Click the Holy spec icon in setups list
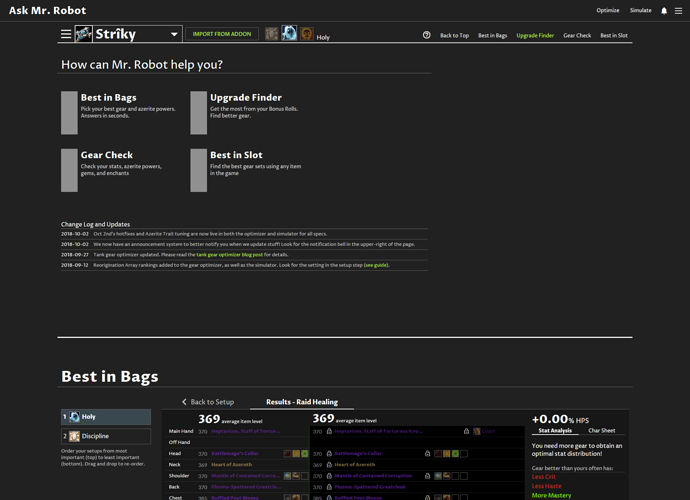690x500 pixels. coord(74,417)
